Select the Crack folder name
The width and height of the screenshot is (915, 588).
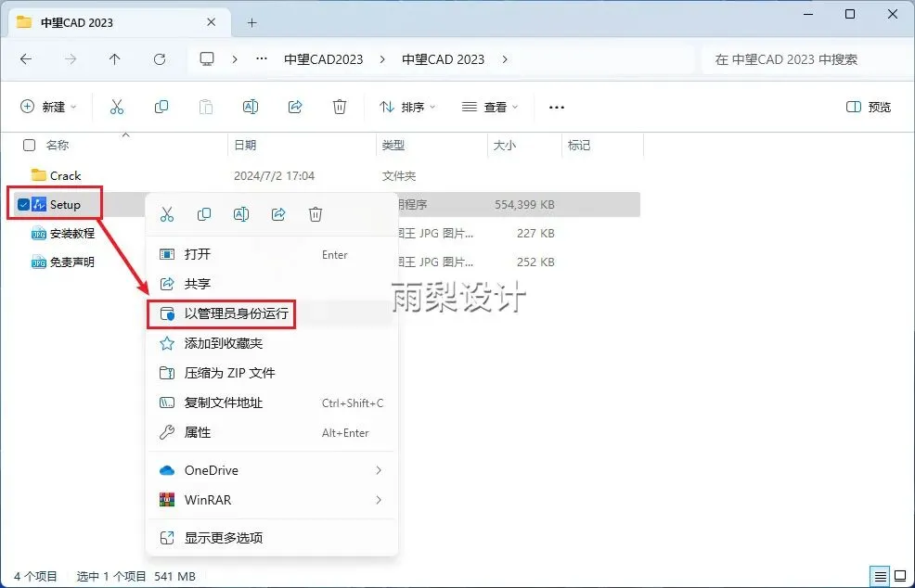point(65,175)
